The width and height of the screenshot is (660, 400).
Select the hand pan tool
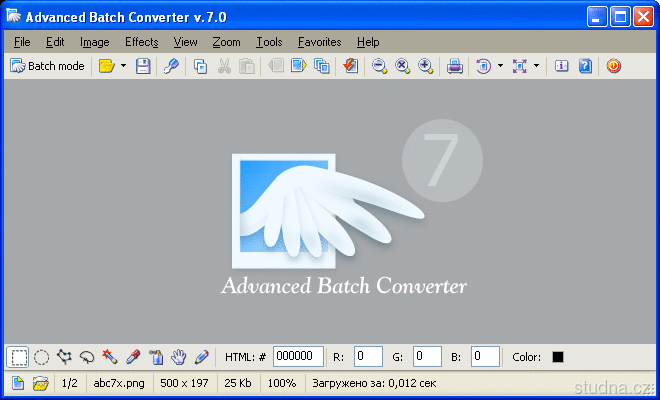179,357
